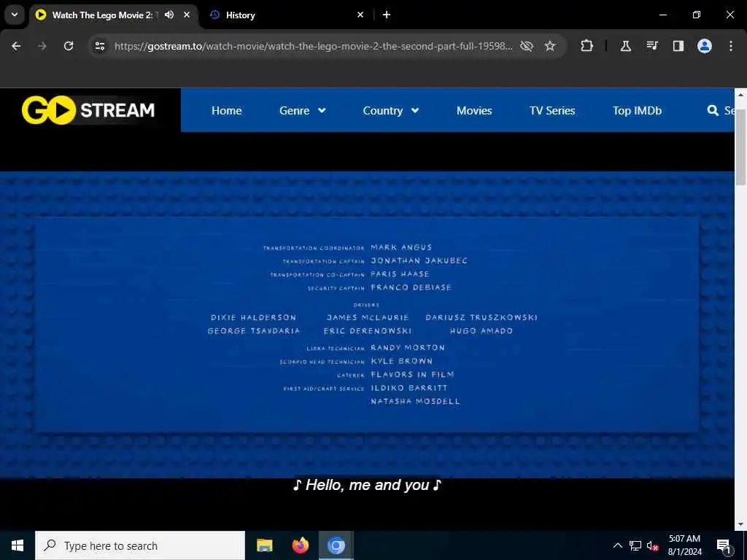Expand the Country dropdown menu
This screenshot has width=747, height=560.
[x=391, y=111]
